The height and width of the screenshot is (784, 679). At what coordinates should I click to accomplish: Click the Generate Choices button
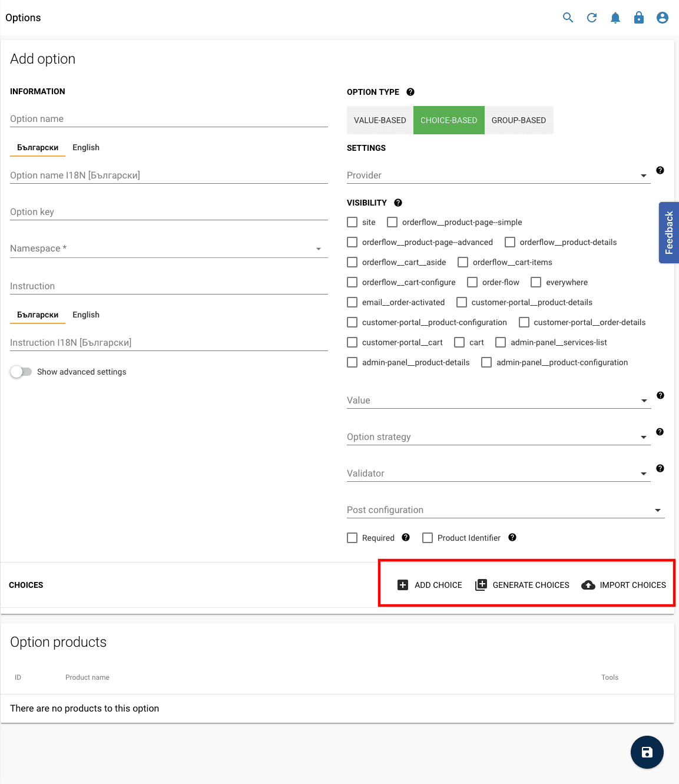[x=522, y=585]
